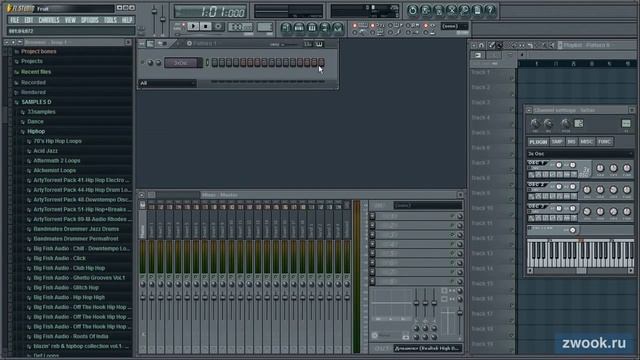640x360 pixels.
Task: Expand the Recorded folder in browser
Action: (33, 82)
